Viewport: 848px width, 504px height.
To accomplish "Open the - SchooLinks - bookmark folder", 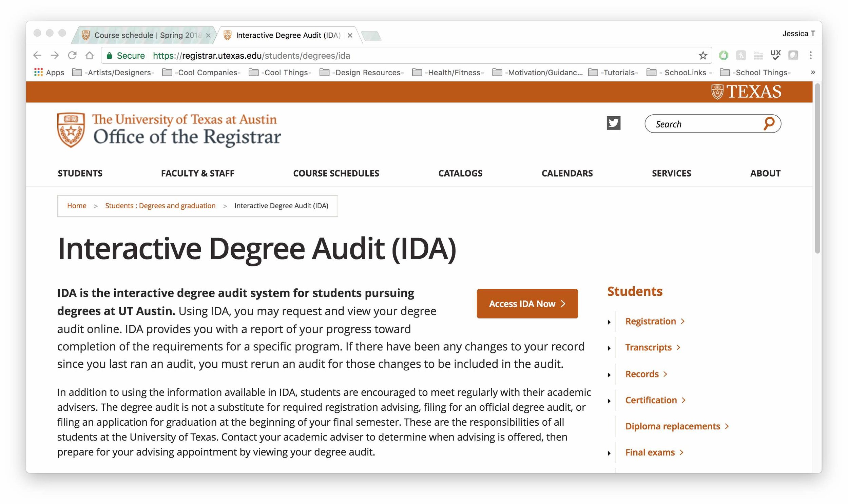I will coord(679,72).
